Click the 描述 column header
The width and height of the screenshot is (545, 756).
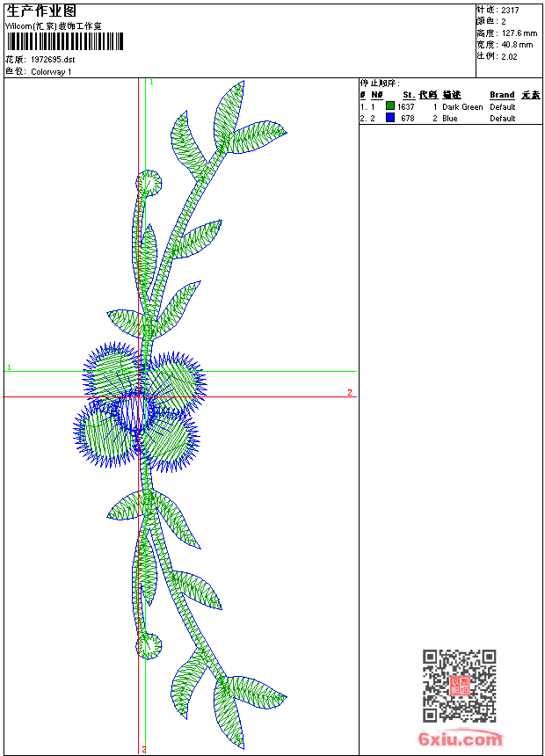pos(451,94)
